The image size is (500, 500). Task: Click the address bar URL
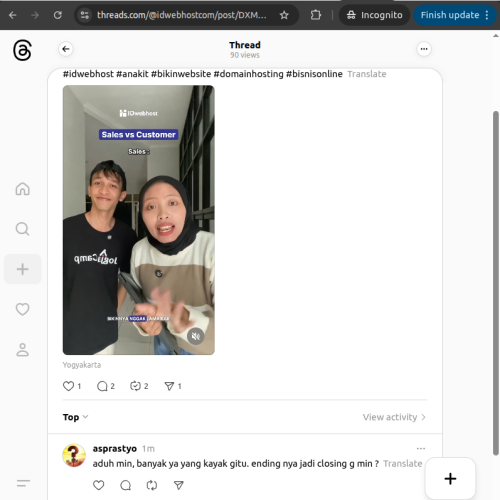[182, 15]
